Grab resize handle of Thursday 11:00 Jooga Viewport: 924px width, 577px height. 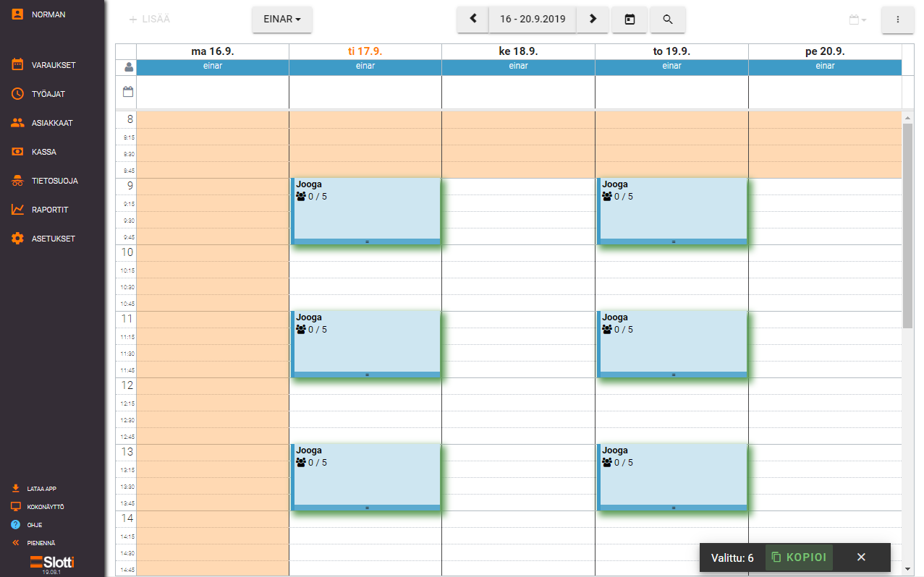click(x=674, y=375)
